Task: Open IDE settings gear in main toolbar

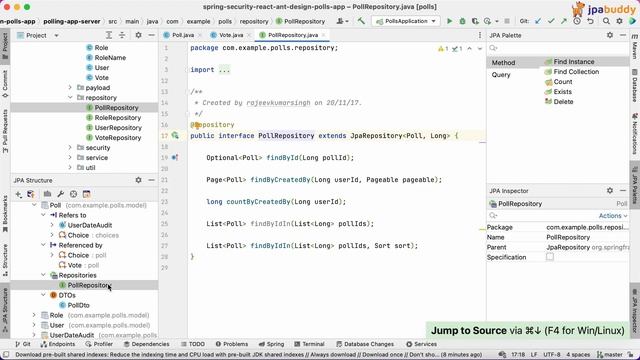Action: (x=619, y=21)
